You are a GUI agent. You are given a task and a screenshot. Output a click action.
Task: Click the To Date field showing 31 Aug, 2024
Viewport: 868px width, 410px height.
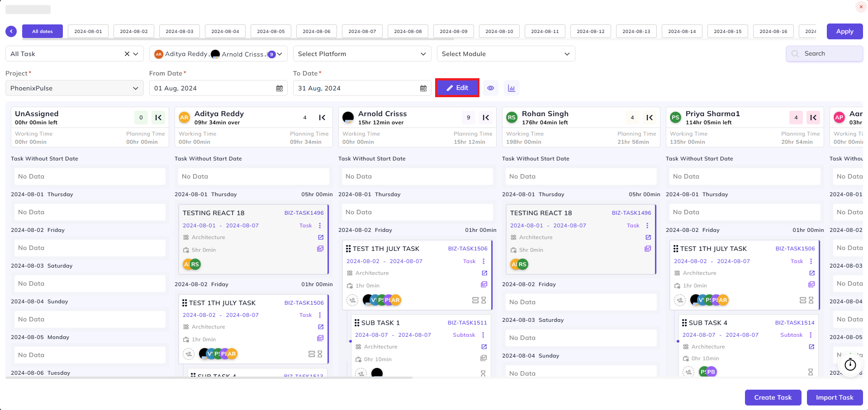362,88
